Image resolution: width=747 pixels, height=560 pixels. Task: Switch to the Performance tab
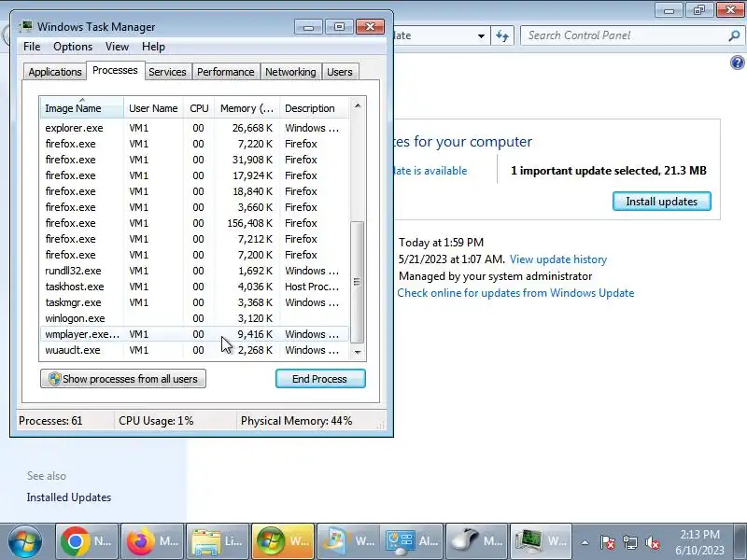tap(226, 72)
